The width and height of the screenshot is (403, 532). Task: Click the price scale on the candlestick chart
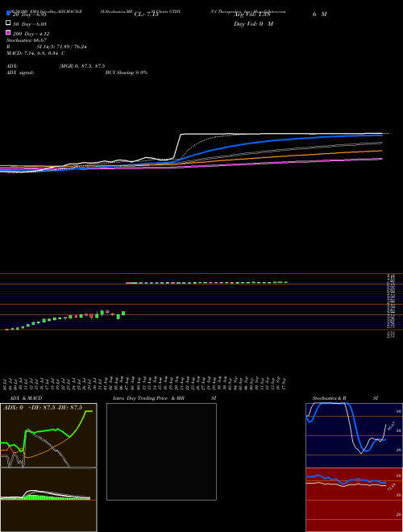tap(390, 305)
